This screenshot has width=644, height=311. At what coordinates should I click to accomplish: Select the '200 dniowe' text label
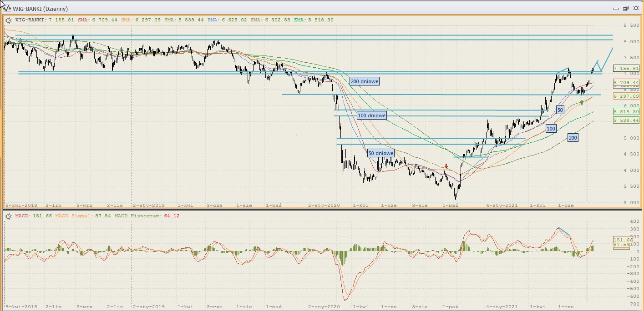pyautogui.click(x=364, y=81)
